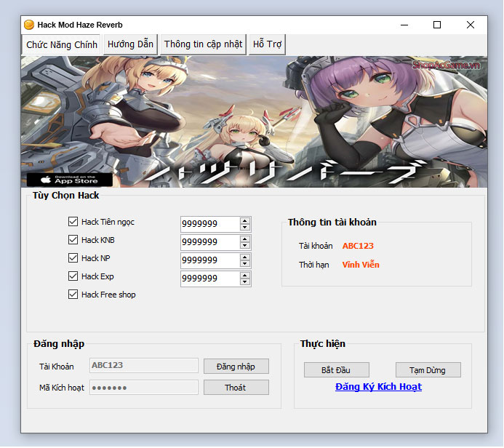Screen dimensions: 504x448
Task: Open the Thông tin cập nhật tab
Action: pyautogui.click(x=203, y=44)
